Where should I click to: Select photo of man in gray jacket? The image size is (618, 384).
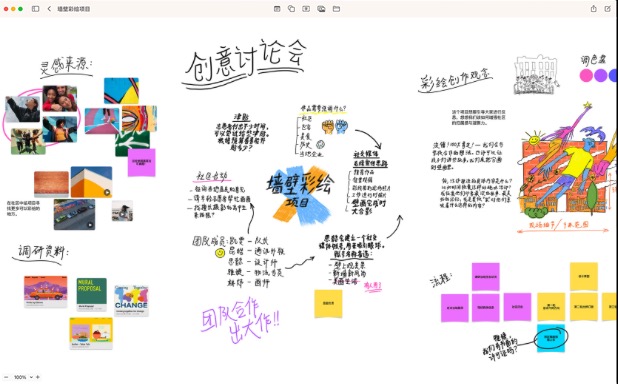click(x=22, y=109)
